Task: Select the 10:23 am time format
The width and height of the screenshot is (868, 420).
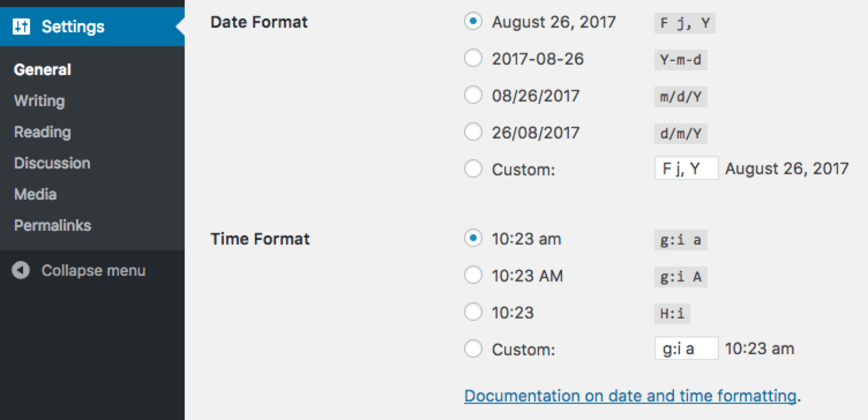Action: [473, 238]
